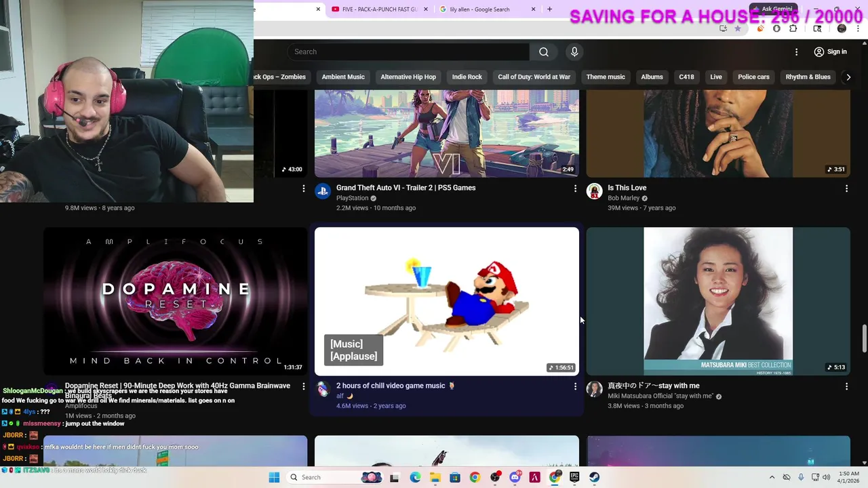Click the orange extension icon in Chrome toolbar

pos(760,28)
